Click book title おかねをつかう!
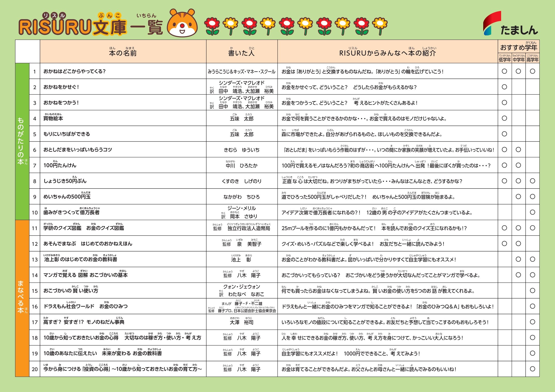 pos(61,103)
